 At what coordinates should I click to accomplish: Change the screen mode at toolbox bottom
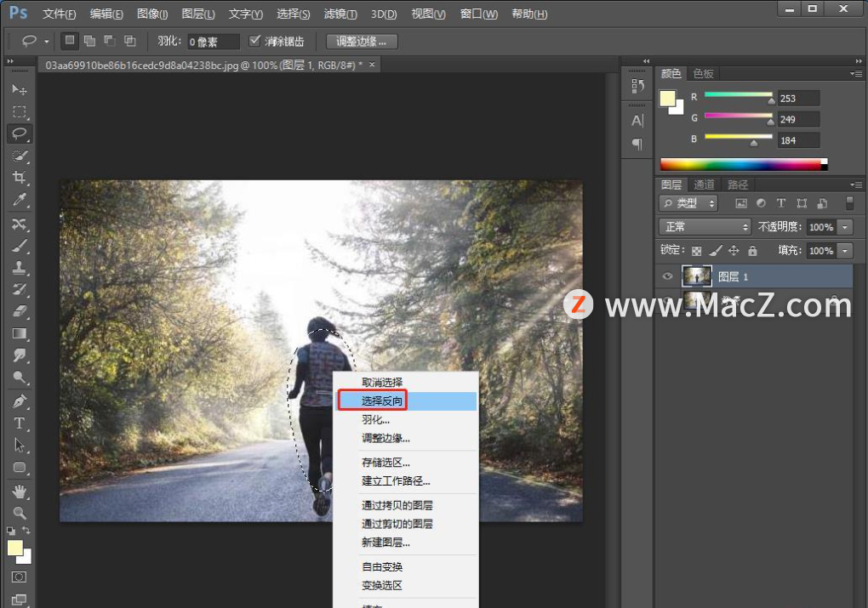19,599
